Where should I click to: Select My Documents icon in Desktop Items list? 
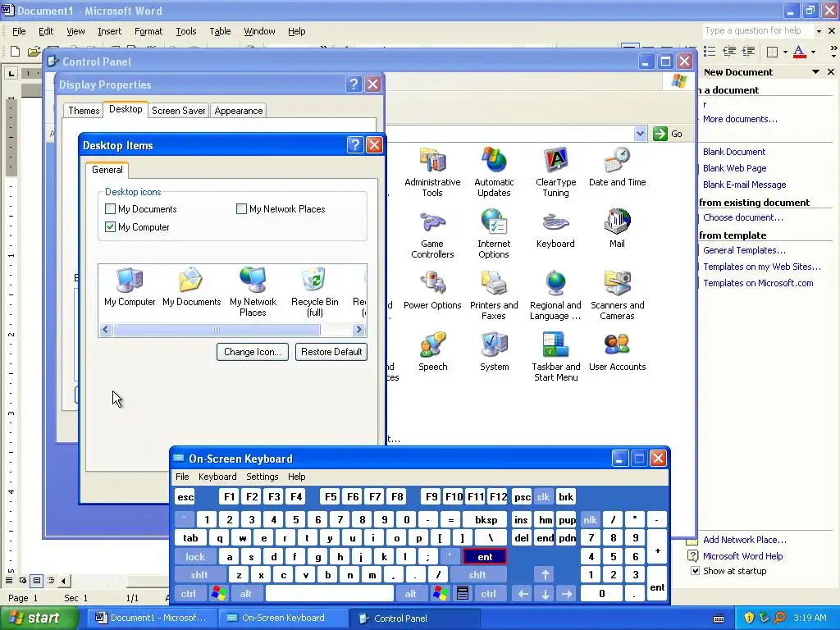pyautogui.click(x=191, y=286)
